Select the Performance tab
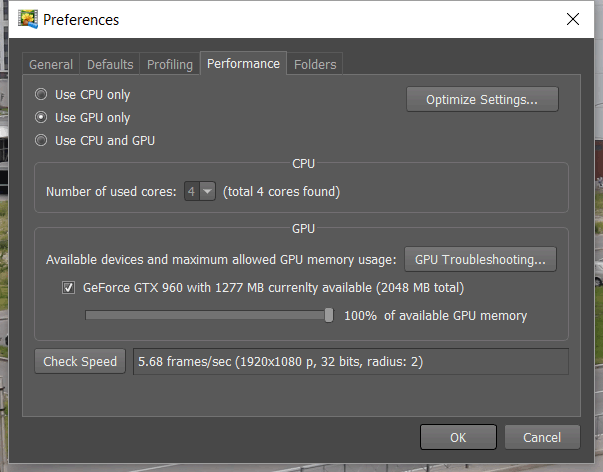Image resolution: width=603 pixels, height=472 pixels. pos(243,63)
